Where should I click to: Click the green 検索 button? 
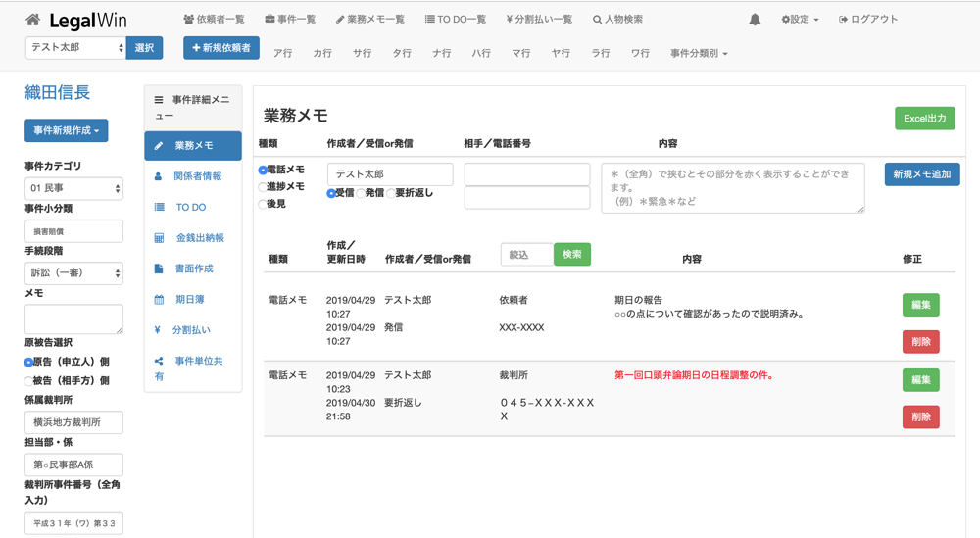pyautogui.click(x=572, y=255)
